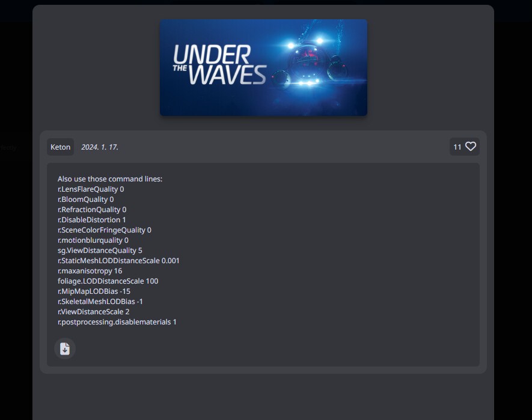Click the like count showing 11
This screenshot has height=420, width=532.
tap(456, 146)
